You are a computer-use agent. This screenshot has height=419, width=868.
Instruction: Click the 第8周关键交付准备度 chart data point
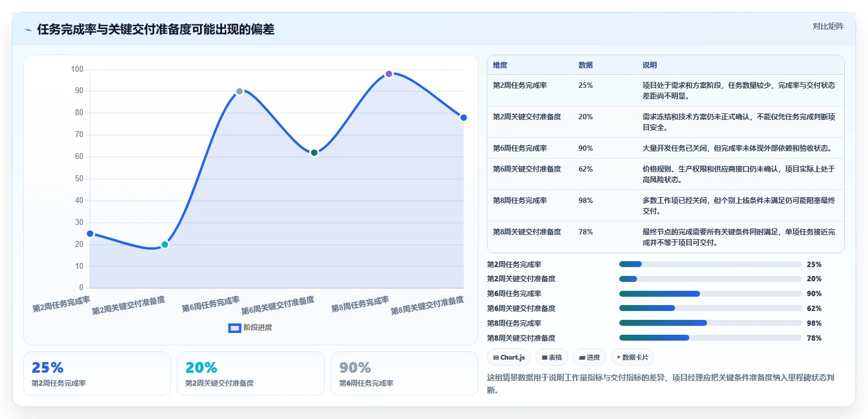[463, 118]
